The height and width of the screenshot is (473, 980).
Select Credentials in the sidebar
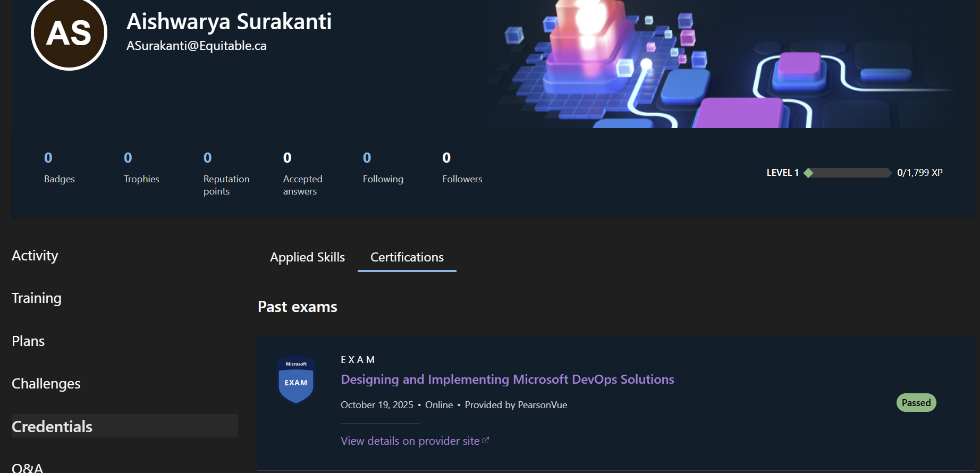[x=125, y=426]
